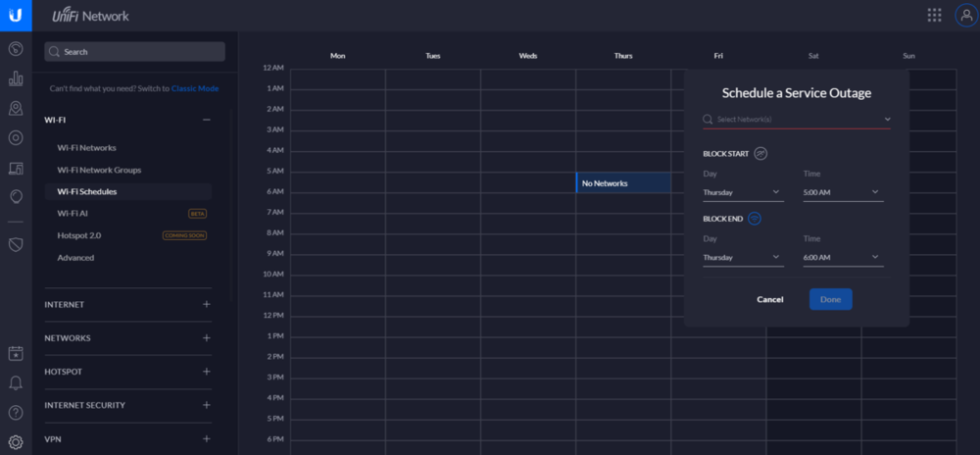Open the Threat Management shield icon
980x455 pixels.
point(16,244)
